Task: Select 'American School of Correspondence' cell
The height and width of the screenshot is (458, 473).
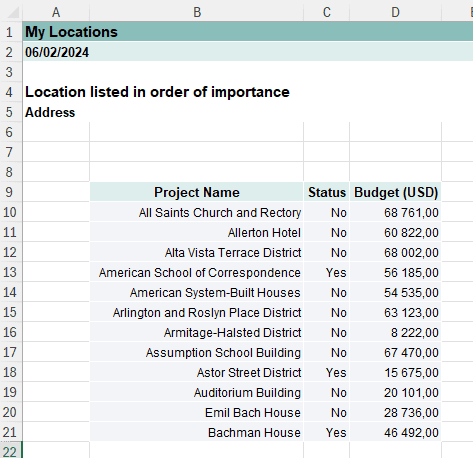Action: (x=197, y=272)
